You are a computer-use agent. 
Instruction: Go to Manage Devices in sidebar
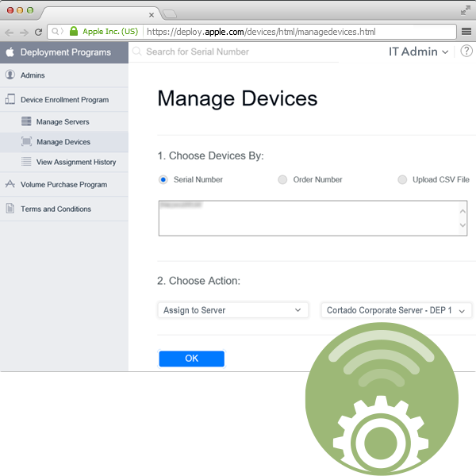point(64,142)
